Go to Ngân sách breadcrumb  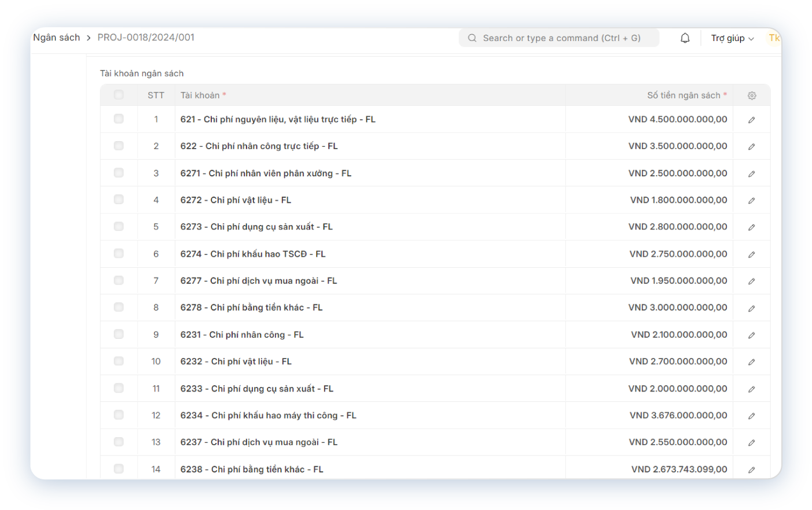[x=56, y=38]
